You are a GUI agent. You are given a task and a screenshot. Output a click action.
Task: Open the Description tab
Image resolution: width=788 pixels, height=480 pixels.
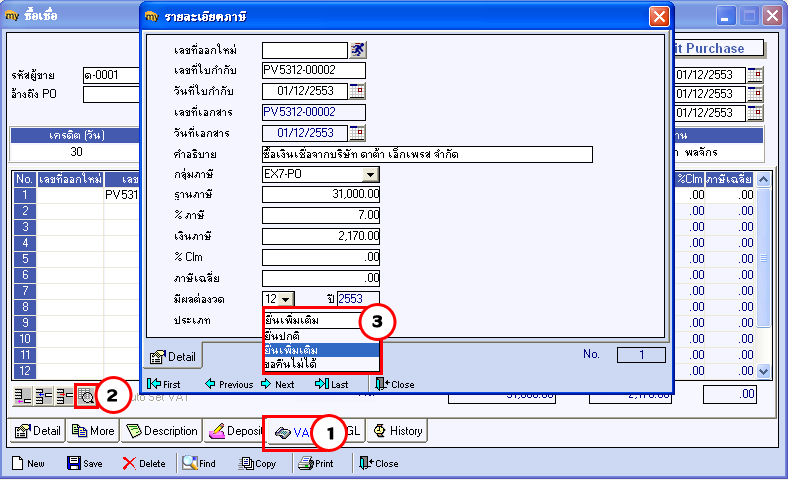[161, 431]
